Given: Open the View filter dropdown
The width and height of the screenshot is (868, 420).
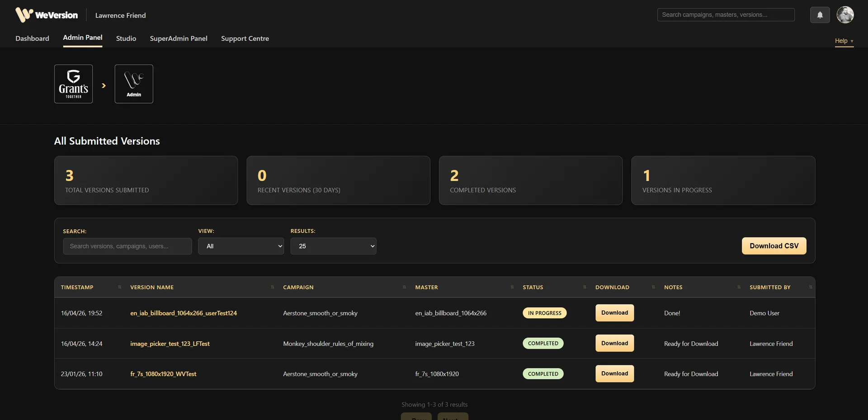Looking at the screenshot, I should coord(241,246).
